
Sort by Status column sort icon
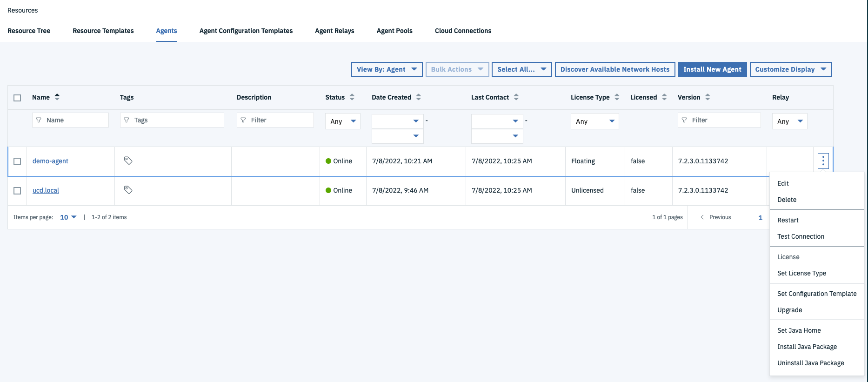click(352, 97)
